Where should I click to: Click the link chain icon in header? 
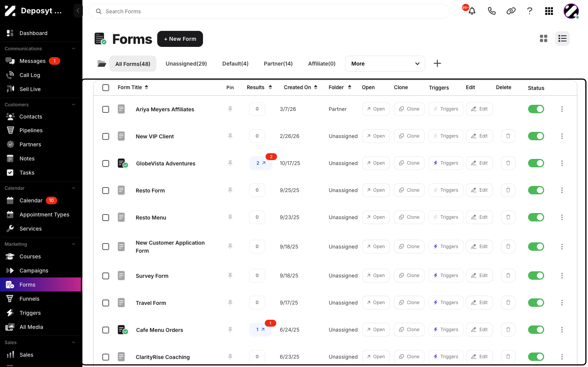pyautogui.click(x=511, y=11)
